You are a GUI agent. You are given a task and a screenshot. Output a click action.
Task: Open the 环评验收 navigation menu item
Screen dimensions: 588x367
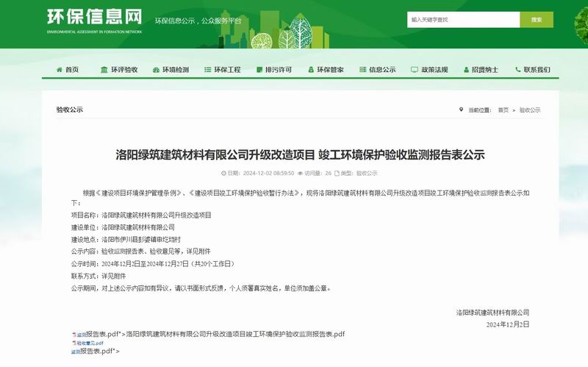tap(124, 70)
